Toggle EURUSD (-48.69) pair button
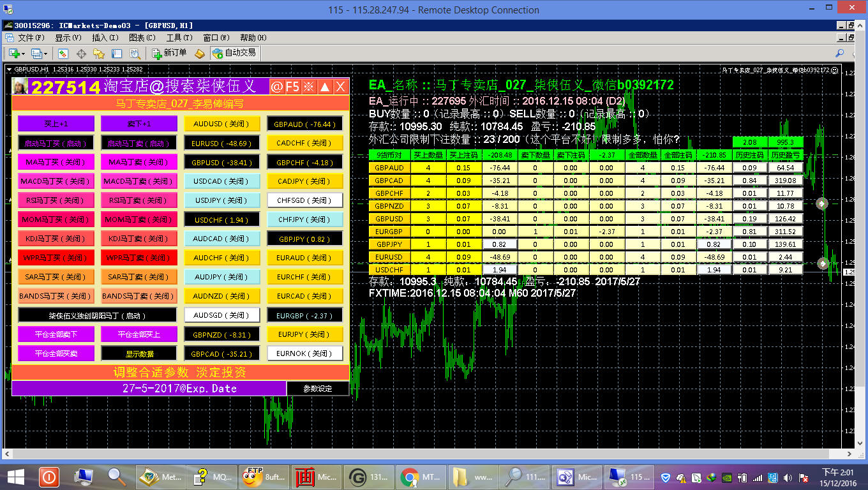The width and height of the screenshot is (868, 490). click(221, 143)
